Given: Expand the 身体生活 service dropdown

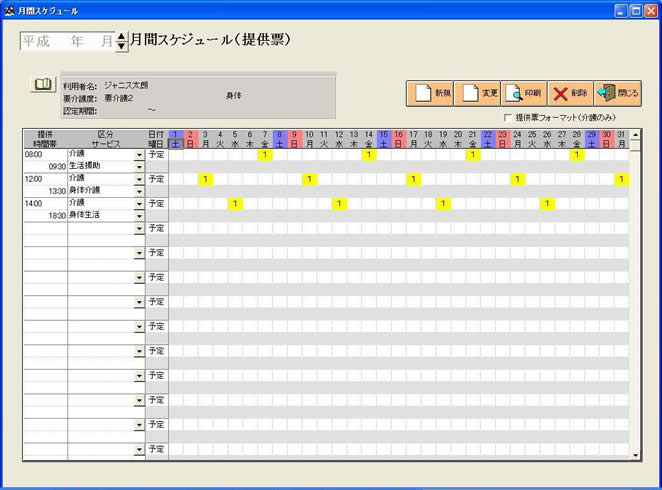Looking at the screenshot, I should [139, 215].
